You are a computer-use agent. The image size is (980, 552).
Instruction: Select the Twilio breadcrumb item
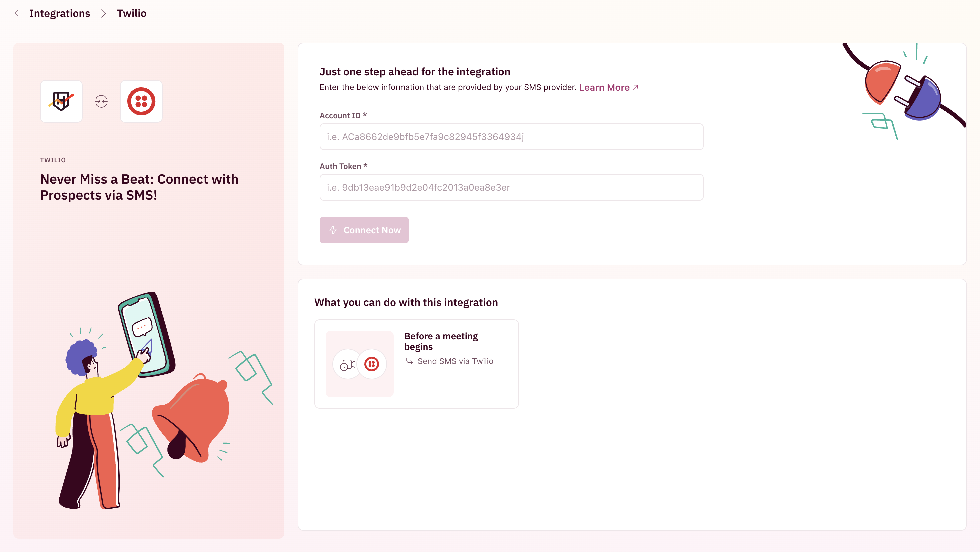132,13
